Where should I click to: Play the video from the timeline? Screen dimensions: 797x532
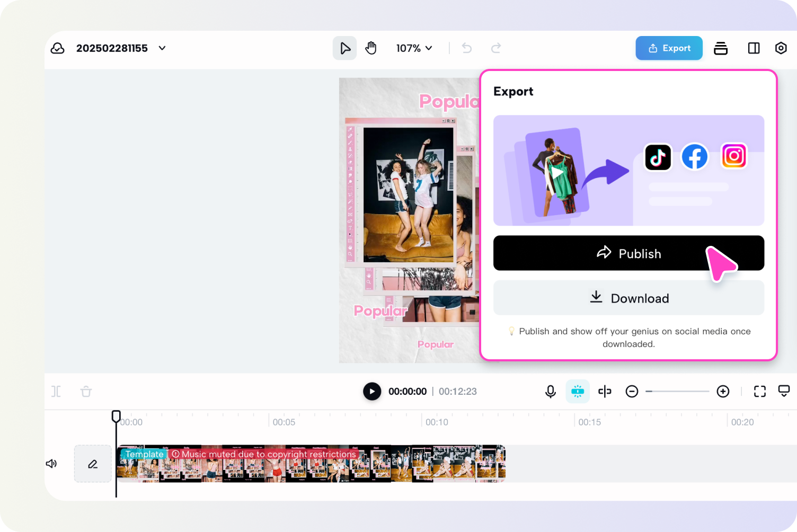tap(372, 392)
